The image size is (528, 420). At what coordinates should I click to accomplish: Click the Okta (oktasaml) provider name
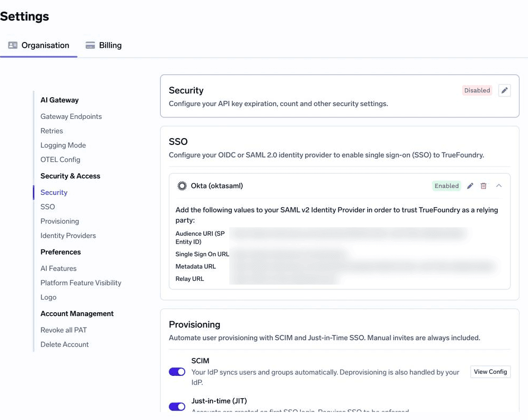(217, 186)
